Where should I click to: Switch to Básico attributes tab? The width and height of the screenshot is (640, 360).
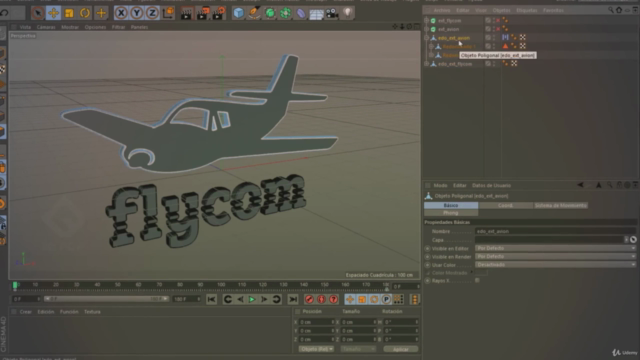(x=451, y=205)
